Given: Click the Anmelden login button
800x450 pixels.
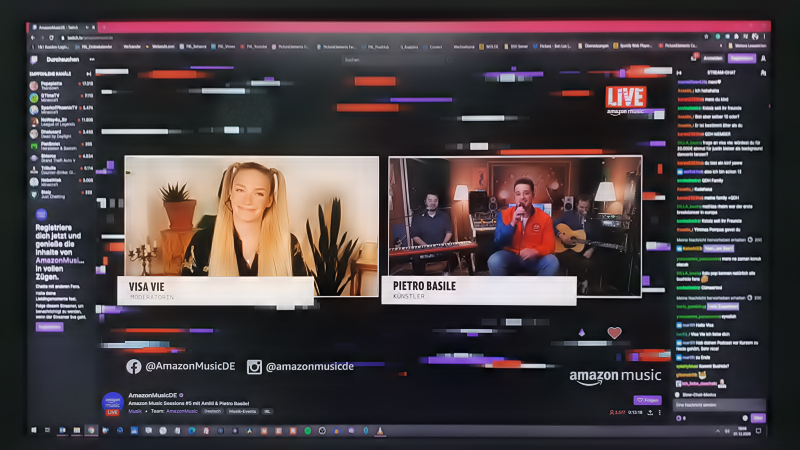Looking at the screenshot, I should [712, 59].
